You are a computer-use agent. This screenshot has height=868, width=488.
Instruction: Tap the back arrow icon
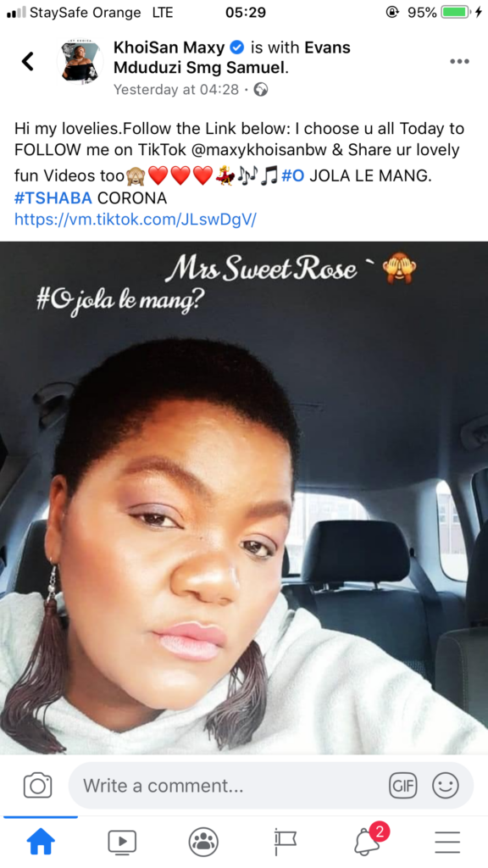click(28, 61)
